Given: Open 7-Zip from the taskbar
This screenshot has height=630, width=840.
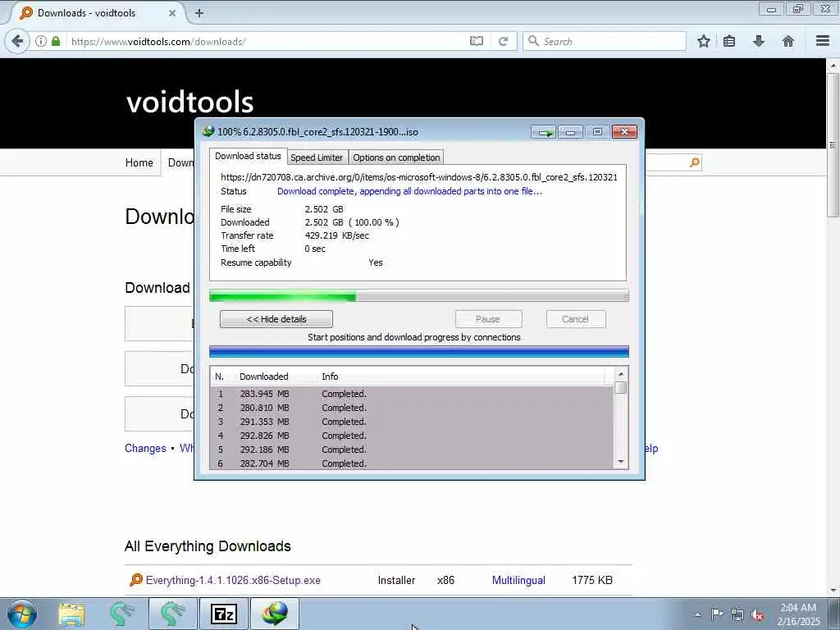Looking at the screenshot, I should 224,614.
